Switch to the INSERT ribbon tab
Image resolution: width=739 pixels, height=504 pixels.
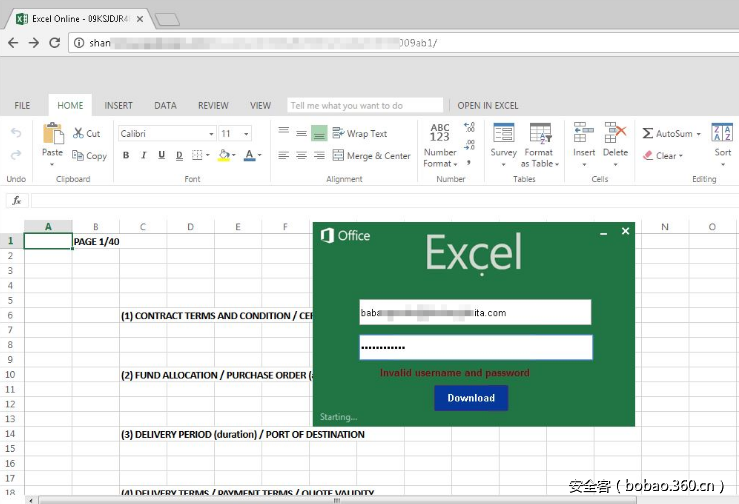tap(118, 105)
